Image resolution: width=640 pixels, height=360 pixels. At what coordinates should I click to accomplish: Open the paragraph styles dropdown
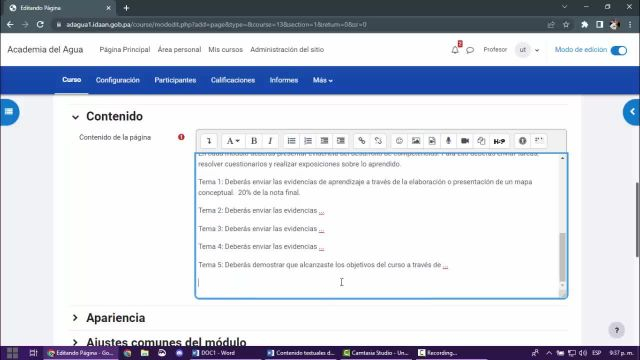point(233,141)
